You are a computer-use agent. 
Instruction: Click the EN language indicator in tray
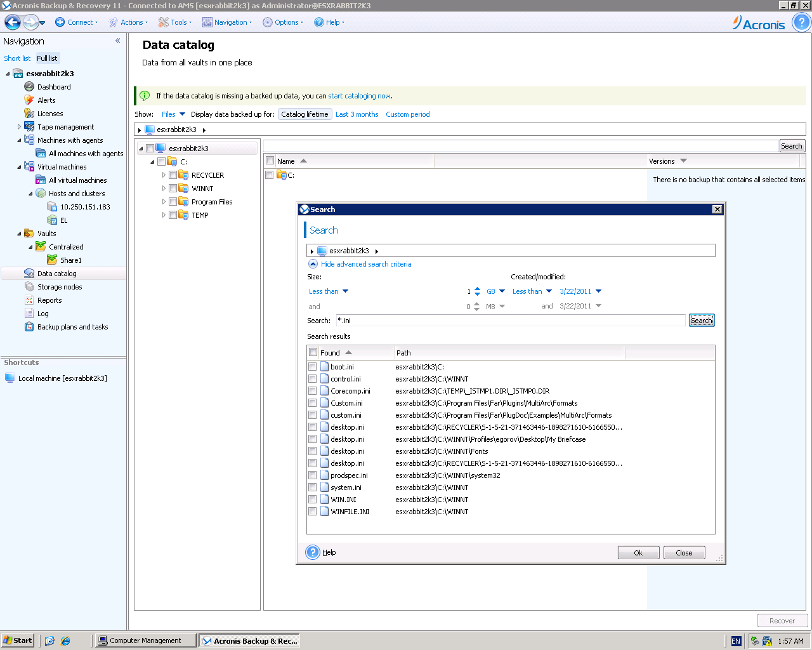coord(736,641)
